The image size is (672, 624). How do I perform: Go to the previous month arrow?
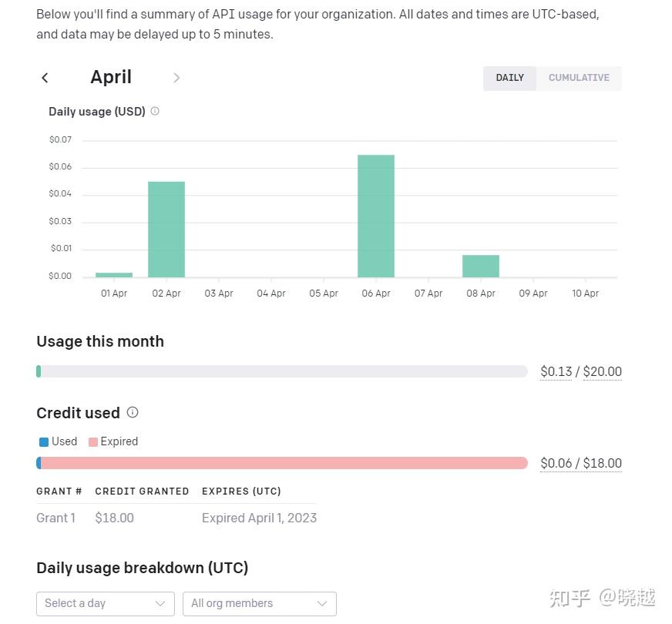click(x=45, y=78)
